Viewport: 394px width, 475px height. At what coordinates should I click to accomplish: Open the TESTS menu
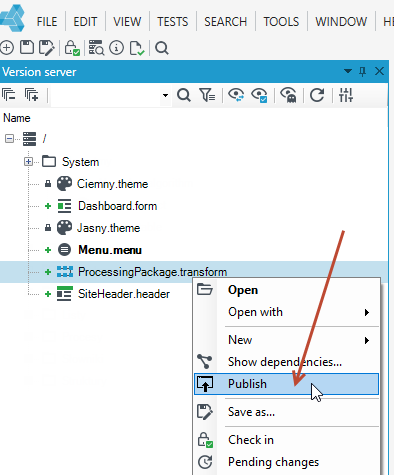click(x=173, y=22)
